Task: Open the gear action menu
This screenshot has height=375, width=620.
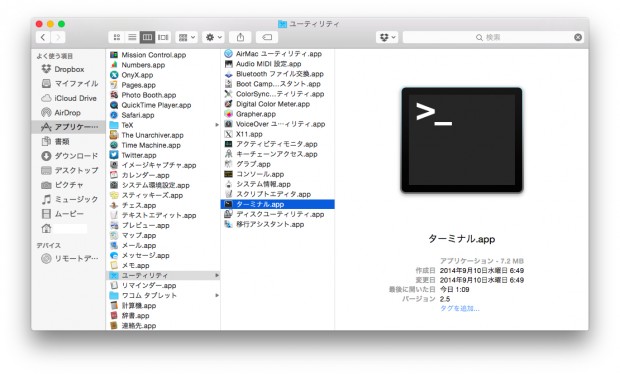Action: pyautogui.click(x=214, y=37)
